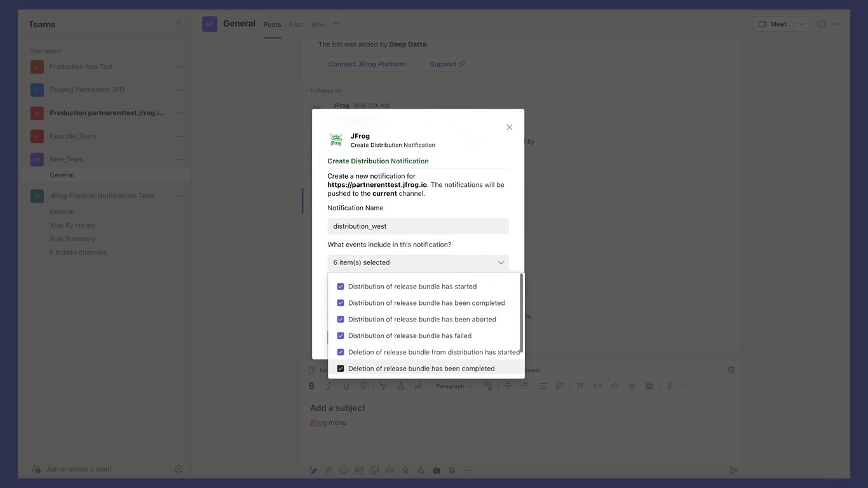Uncheck 'Distribution of release bundle has started'
This screenshot has width=868, height=488.
tap(341, 287)
